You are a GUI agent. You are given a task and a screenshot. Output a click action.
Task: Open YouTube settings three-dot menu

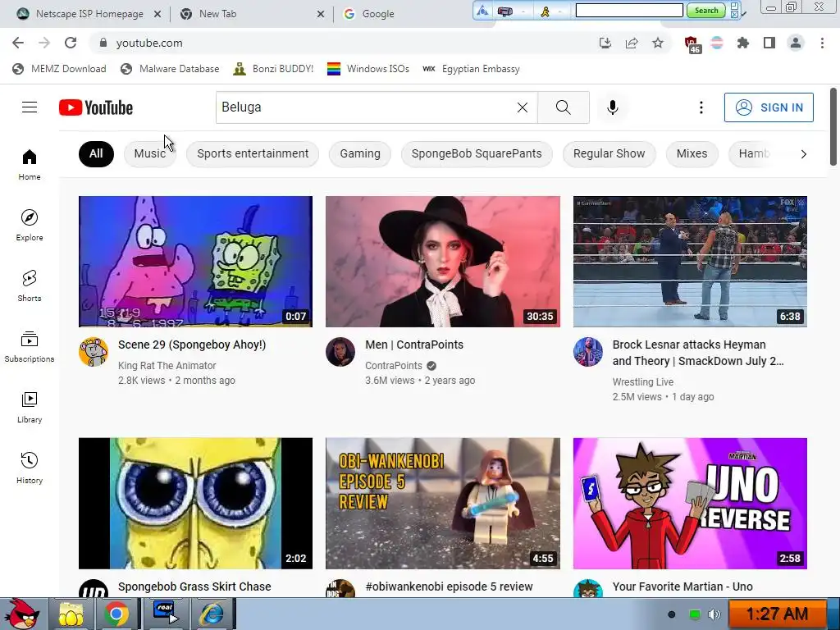tap(701, 107)
